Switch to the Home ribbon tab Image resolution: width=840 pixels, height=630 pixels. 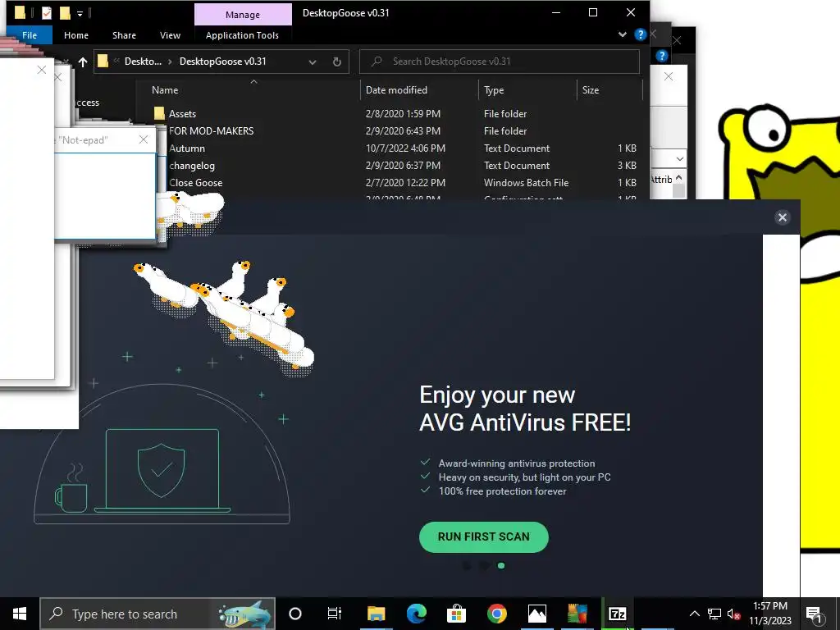[76, 35]
